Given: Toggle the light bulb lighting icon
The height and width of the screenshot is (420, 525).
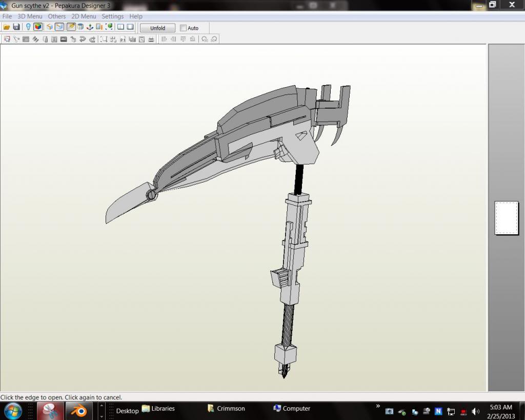Looking at the screenshot, I should pos(28,27).
